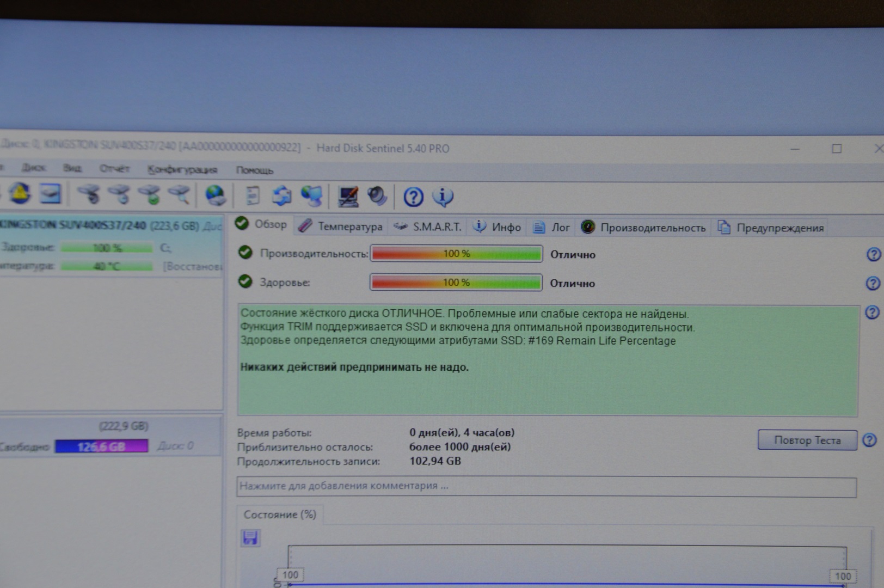Click the disk icon with magnifying glass
The height and width of the screenshot is (588, 884).
point(179,194)
